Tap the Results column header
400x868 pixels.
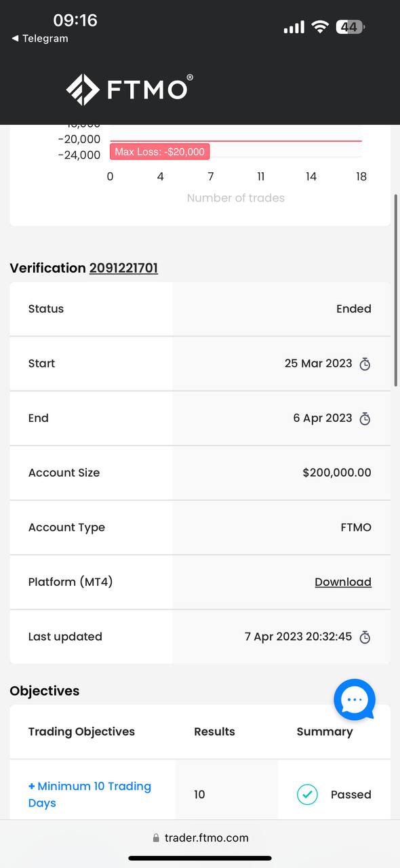point(214,732)
